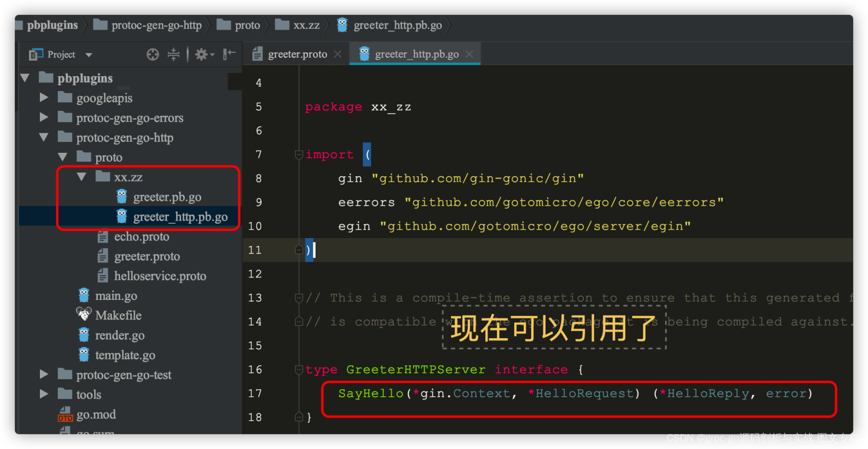Open the Project view dropdown
Viewport: 868px width, 449px height.
(x=89, y=55)
